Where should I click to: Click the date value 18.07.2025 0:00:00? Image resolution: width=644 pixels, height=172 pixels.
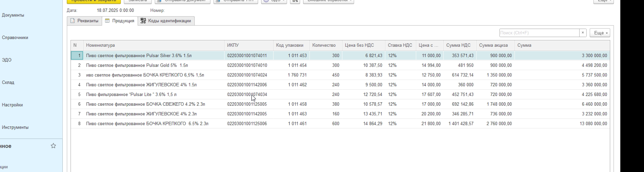[x=115, y=10]
